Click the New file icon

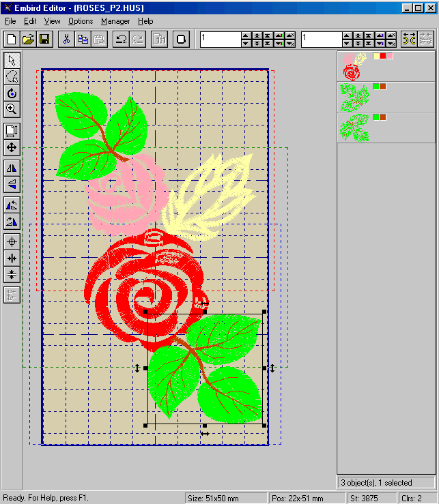click(x=12, y=39)
